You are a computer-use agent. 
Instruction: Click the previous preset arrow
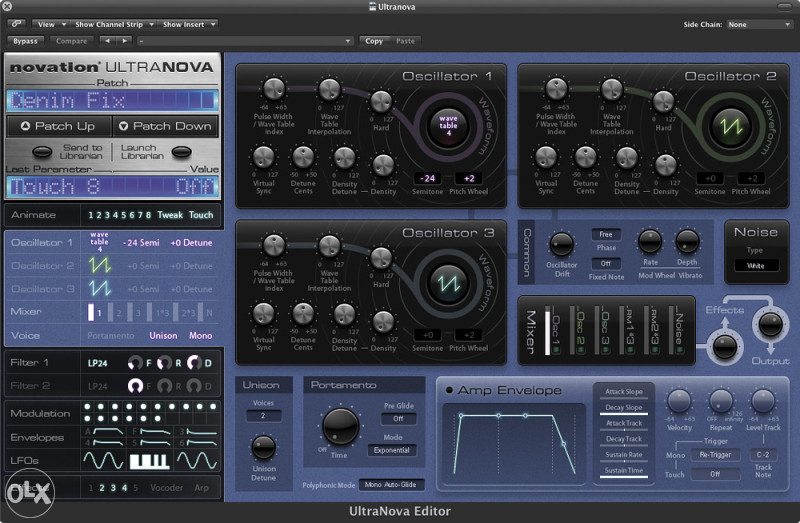[107, 40]
